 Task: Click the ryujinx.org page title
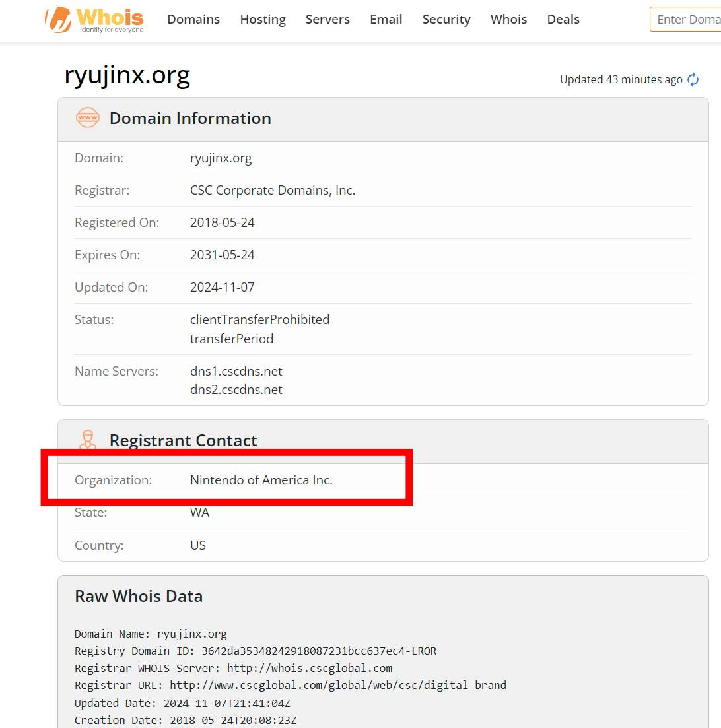point(127,75)
